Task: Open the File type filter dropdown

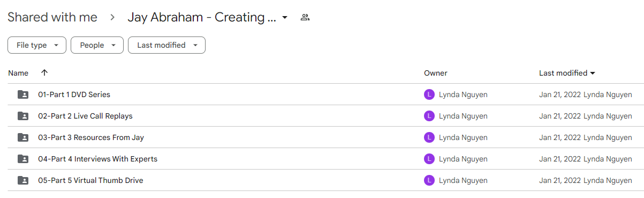Action: (37, 45)
